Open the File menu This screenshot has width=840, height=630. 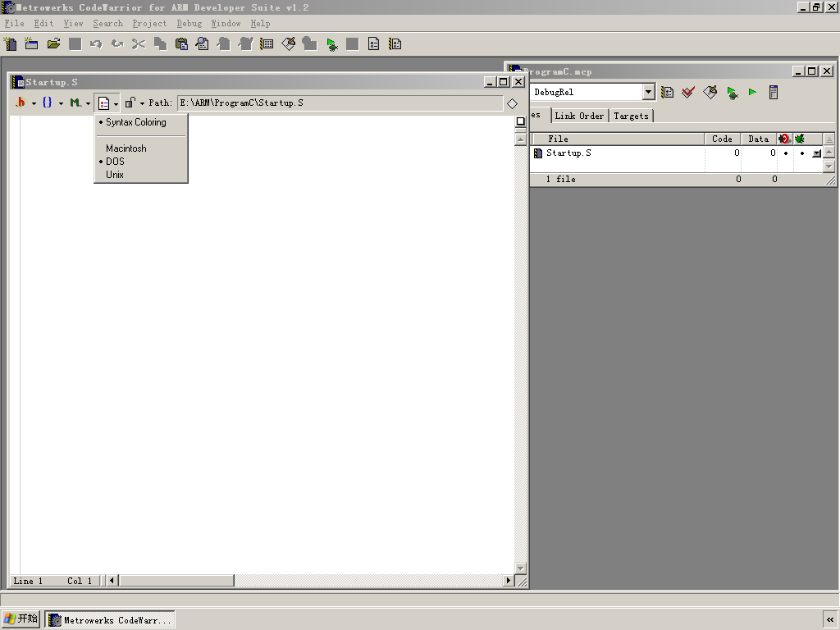[x=15, y=24]
